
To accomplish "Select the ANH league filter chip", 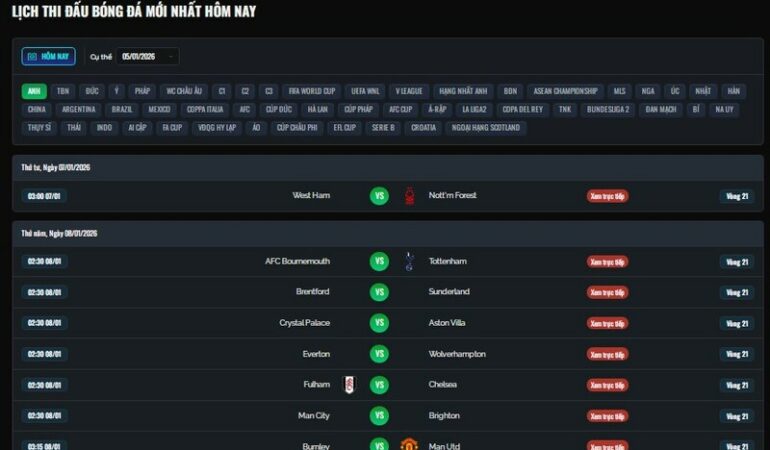I will 34,91.
